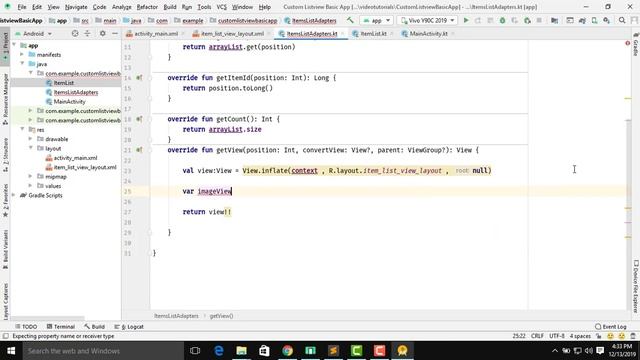This screenshot has width=640, height=360.
Task: Expand the values folder
Action: tap(30, 186)
